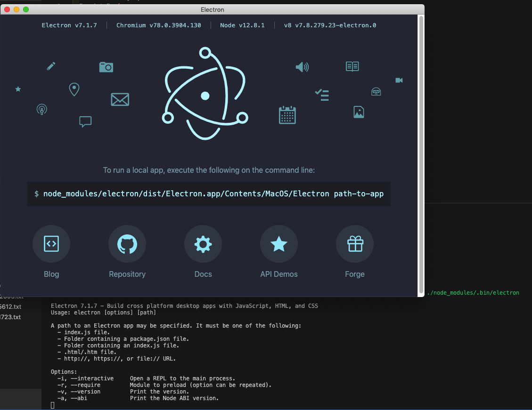Click the small star icon

(18, 89)
